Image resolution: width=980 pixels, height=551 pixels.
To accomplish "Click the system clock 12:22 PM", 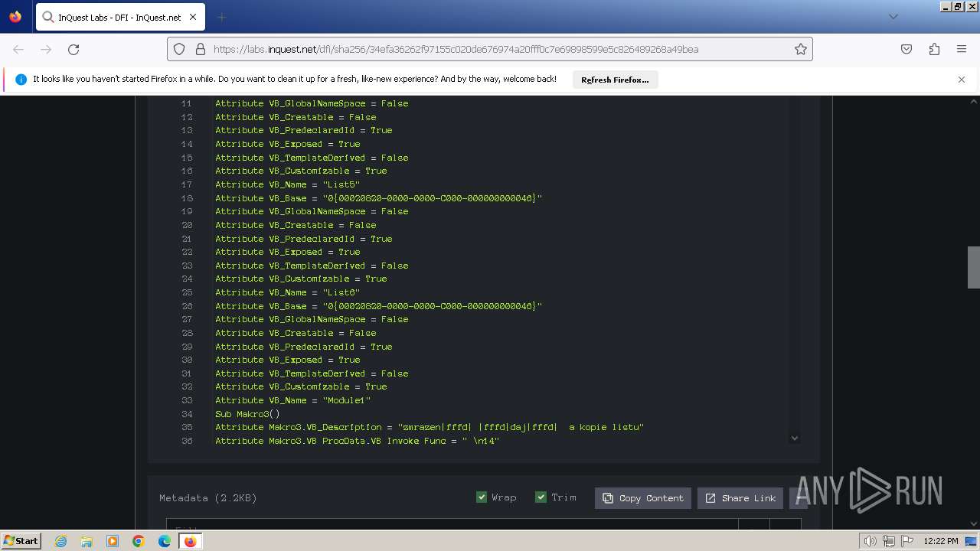I will coord(941,541).
